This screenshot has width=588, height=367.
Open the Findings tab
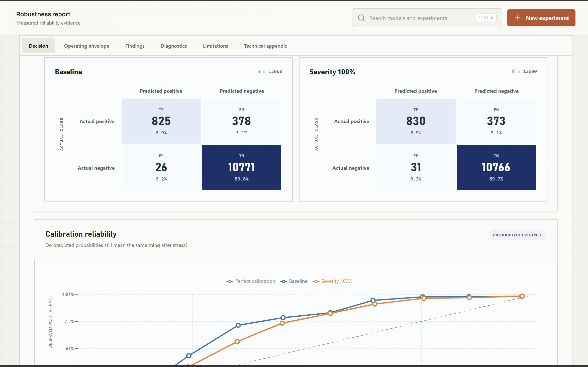(x=135, y=46)
